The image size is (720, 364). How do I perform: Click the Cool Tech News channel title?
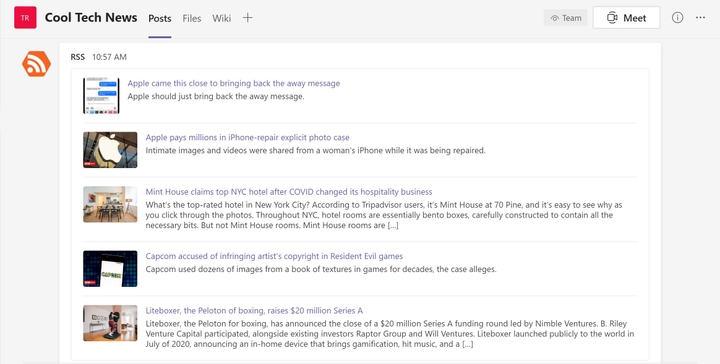pyautogui.click(x=91, y=17)
